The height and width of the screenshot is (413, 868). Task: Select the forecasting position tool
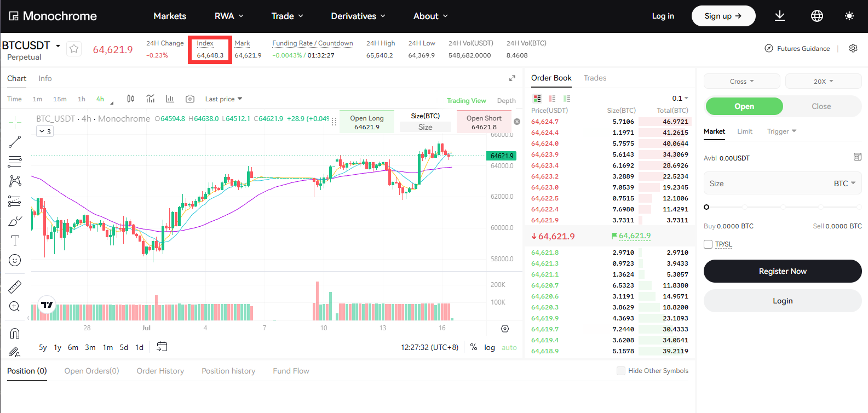pyautogui.click(x=15, y=201)
